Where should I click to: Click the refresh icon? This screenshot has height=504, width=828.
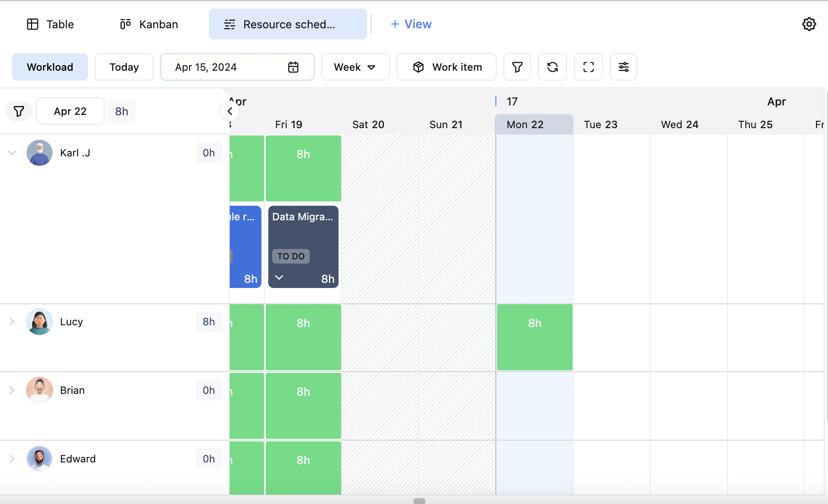552,67
